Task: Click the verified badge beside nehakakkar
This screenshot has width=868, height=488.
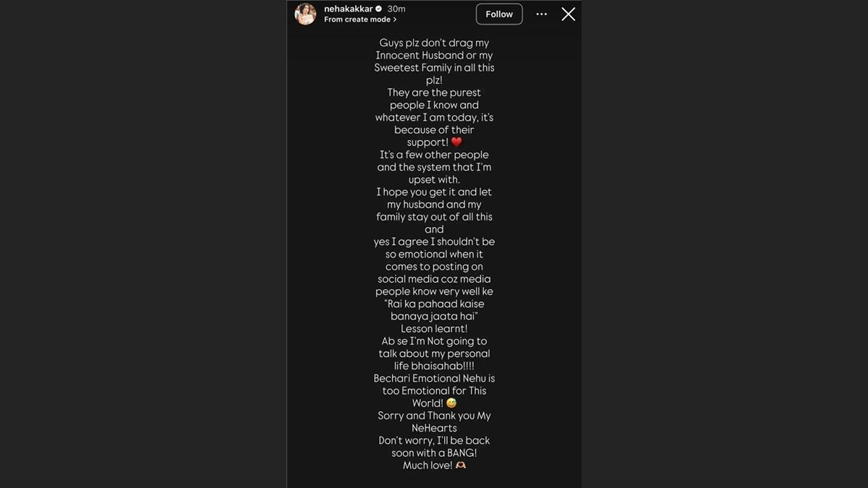Action: coord(378,9)
